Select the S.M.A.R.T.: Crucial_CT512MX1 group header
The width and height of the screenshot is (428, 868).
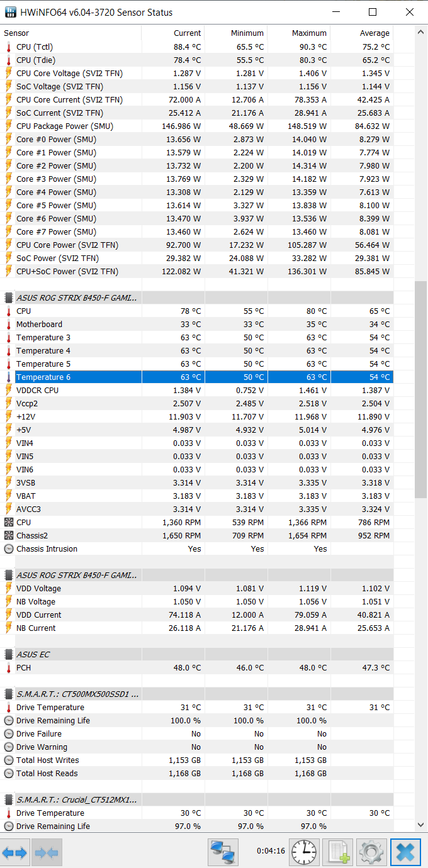[197, 799]
